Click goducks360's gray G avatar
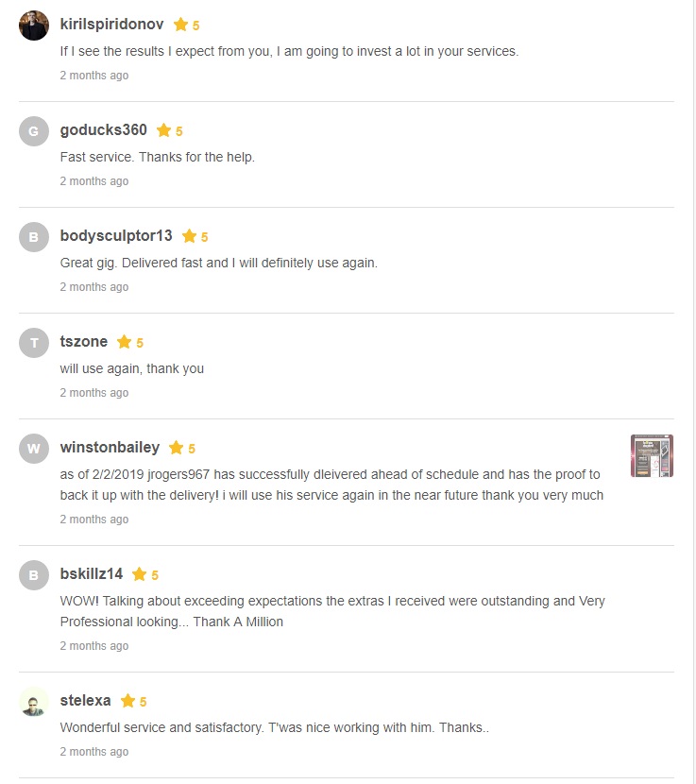The height and width of the screenshot is (784, 696). tap(34, 131)
